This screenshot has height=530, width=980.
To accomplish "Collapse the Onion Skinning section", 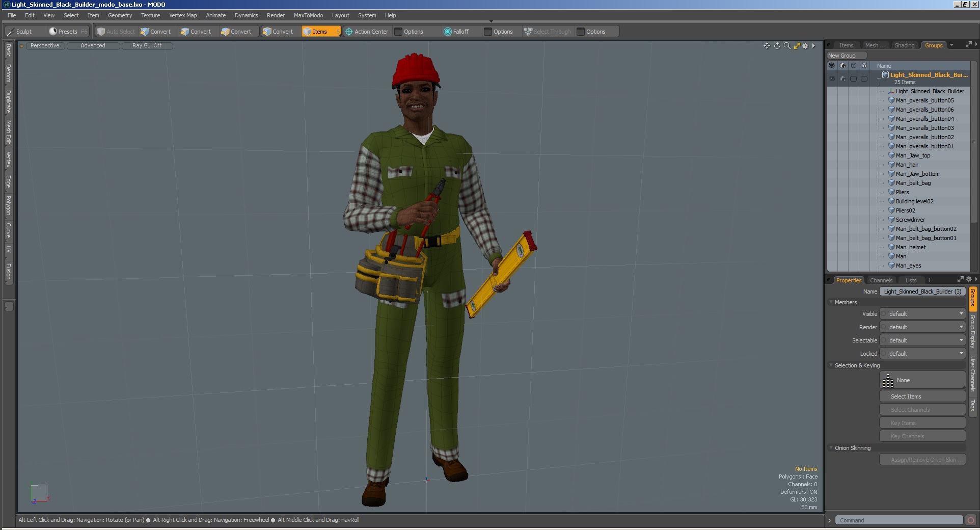I will (x=831, y=448).
